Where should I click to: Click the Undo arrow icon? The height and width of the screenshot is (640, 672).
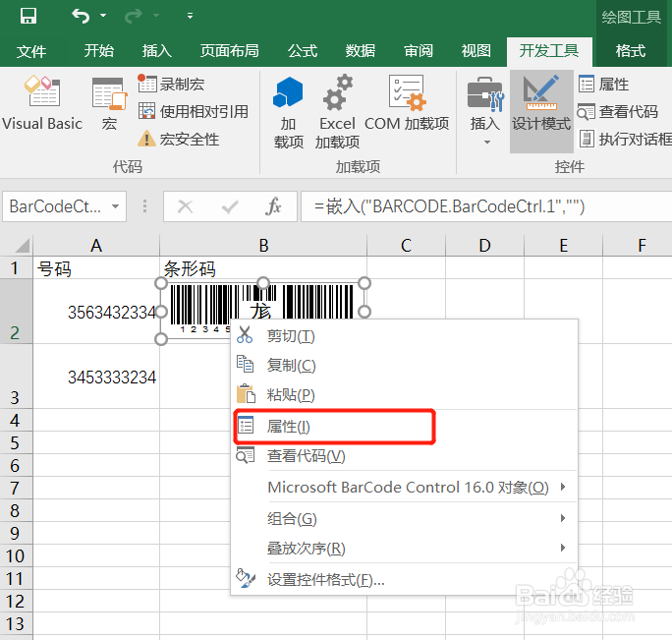pos(81,16)
